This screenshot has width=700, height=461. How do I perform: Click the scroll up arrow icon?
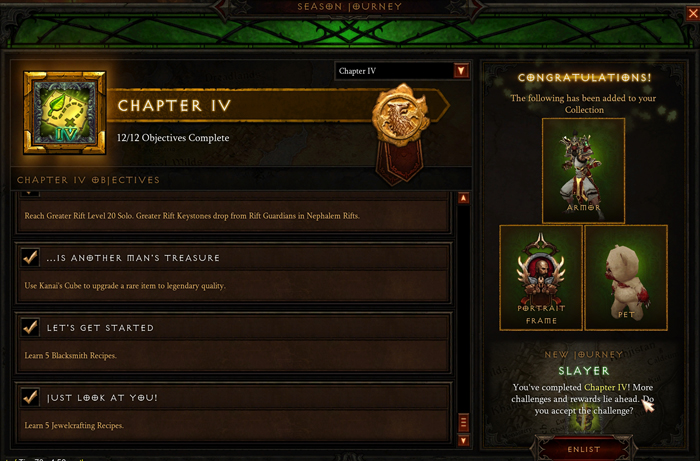(463, 198)
